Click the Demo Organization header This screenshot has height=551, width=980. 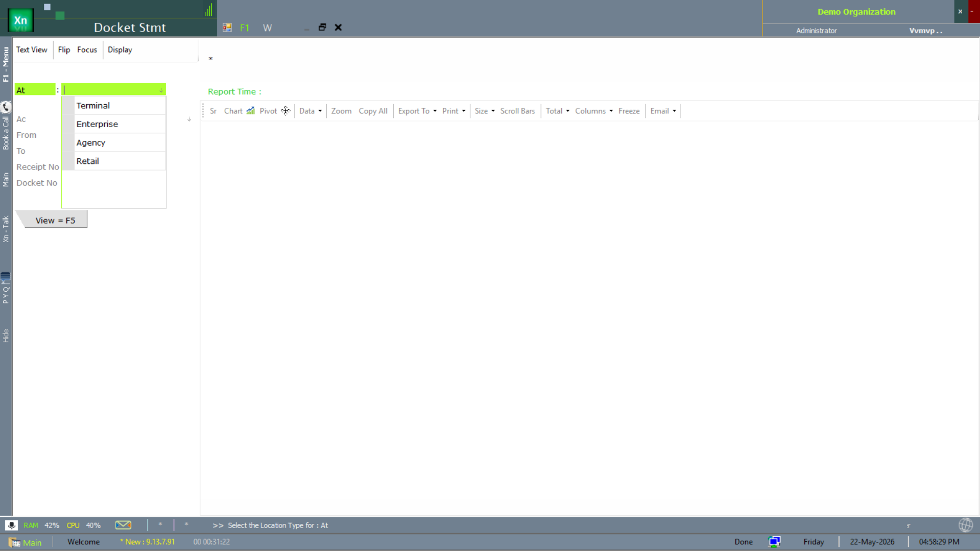[x=856, y=12]
